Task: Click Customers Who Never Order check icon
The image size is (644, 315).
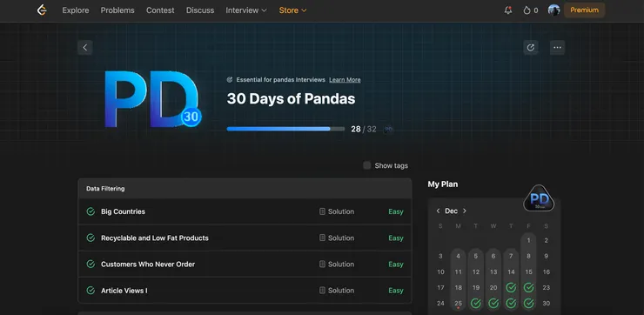Action: 91,264
